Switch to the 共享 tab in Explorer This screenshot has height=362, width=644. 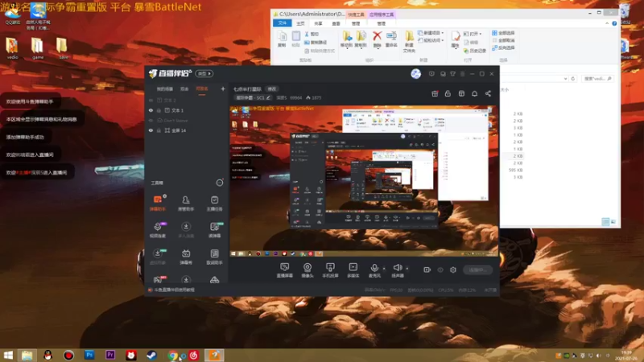(x=318, y=24)
